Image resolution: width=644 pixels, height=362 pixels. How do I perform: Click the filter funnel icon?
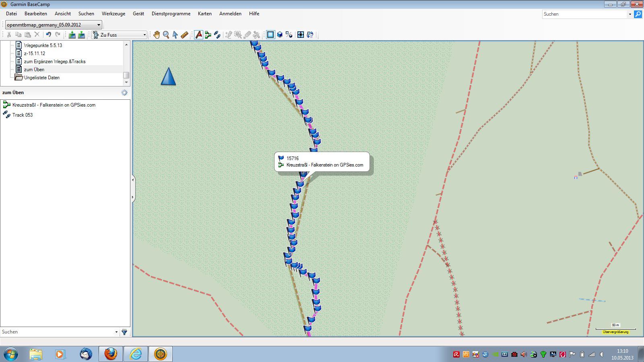[124, 332]
